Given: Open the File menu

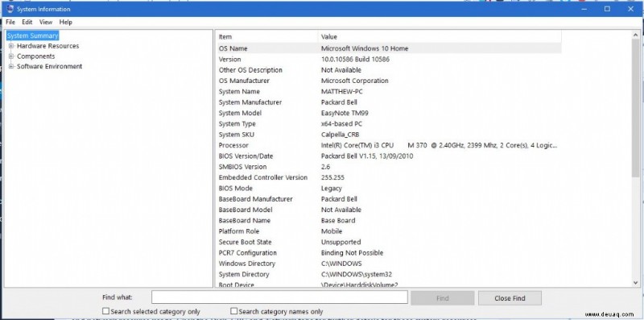Looking at the screenshot, I should [10, 23].
